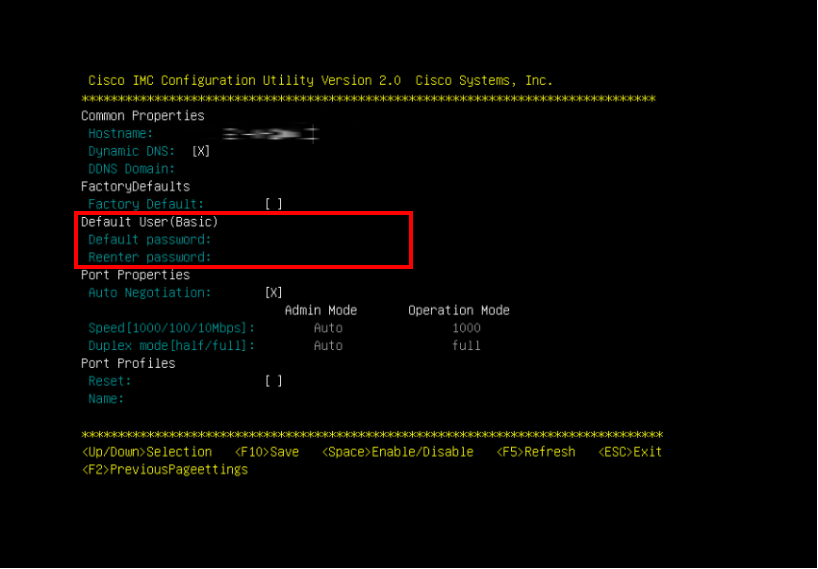Image resolution: width=818 pixels, height=569 pixels.
Task: Click the F10 Save hint
Action: point(267,452)
